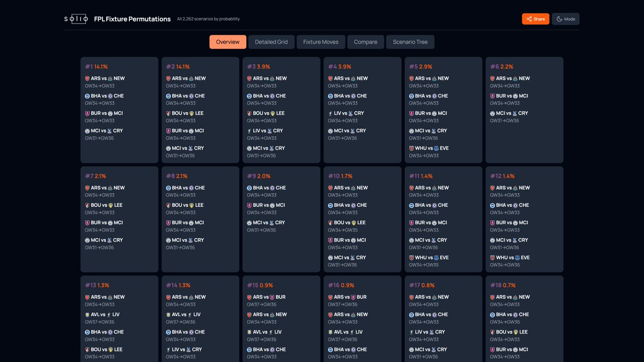Click the '#3 3.9%' scenario header
Image resolution: width=644 pixels, height=362 pixels.
click(x=258, y=67)
